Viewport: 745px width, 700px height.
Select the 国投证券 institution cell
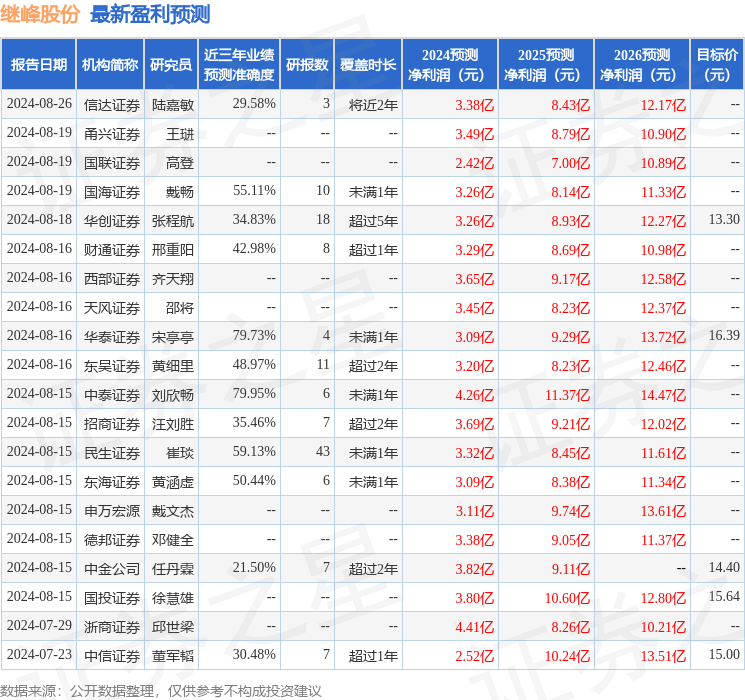pos(112,598)
